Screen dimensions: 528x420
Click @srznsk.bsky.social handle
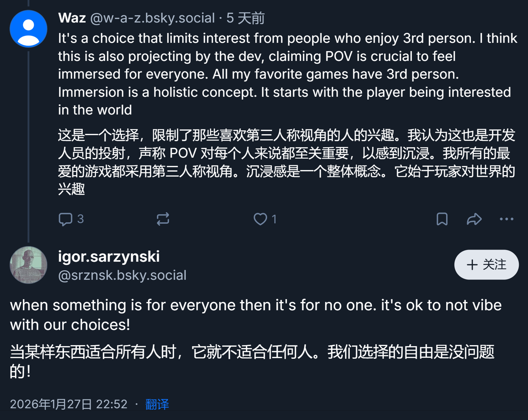click(122, 275)
